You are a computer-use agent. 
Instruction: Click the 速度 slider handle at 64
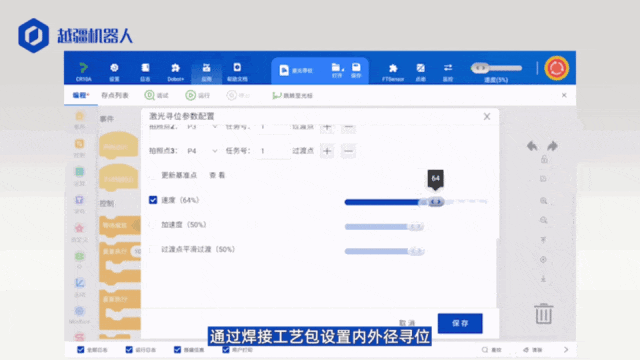[436, 202]
